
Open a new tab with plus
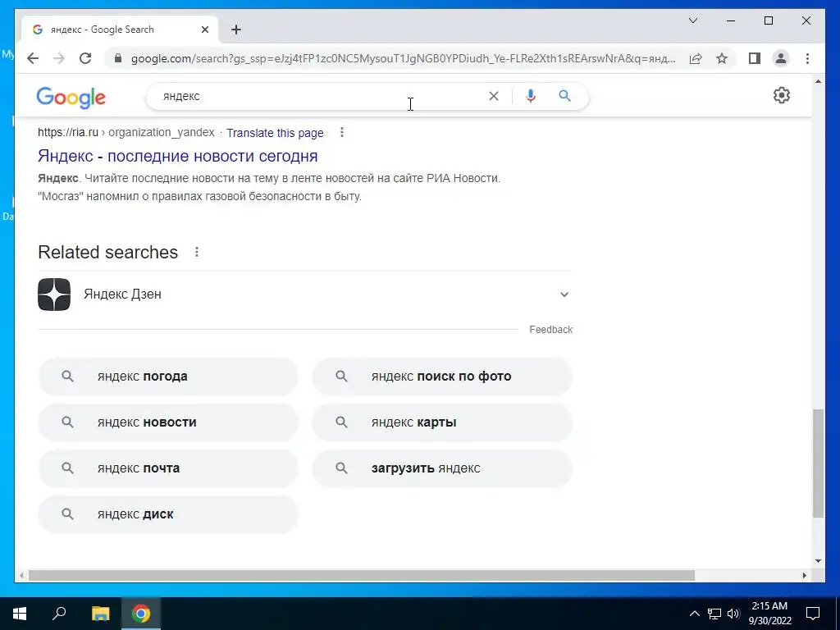(236, 30)
